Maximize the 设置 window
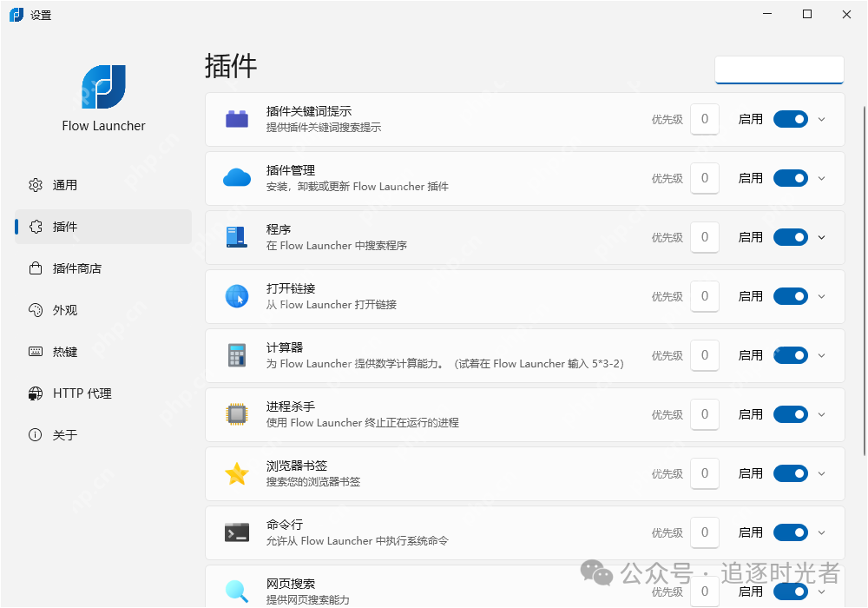The image size is (868, 608). pos(807,15)
